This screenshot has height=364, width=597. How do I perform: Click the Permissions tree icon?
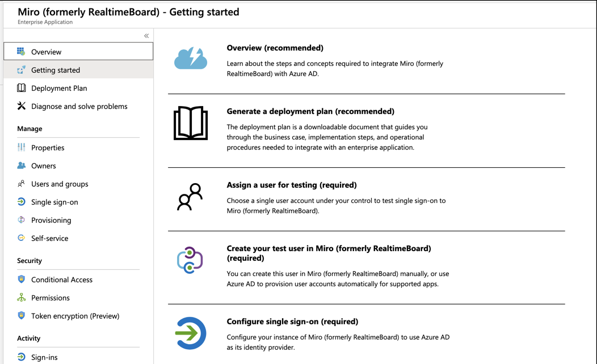click(x=21, y=298)
